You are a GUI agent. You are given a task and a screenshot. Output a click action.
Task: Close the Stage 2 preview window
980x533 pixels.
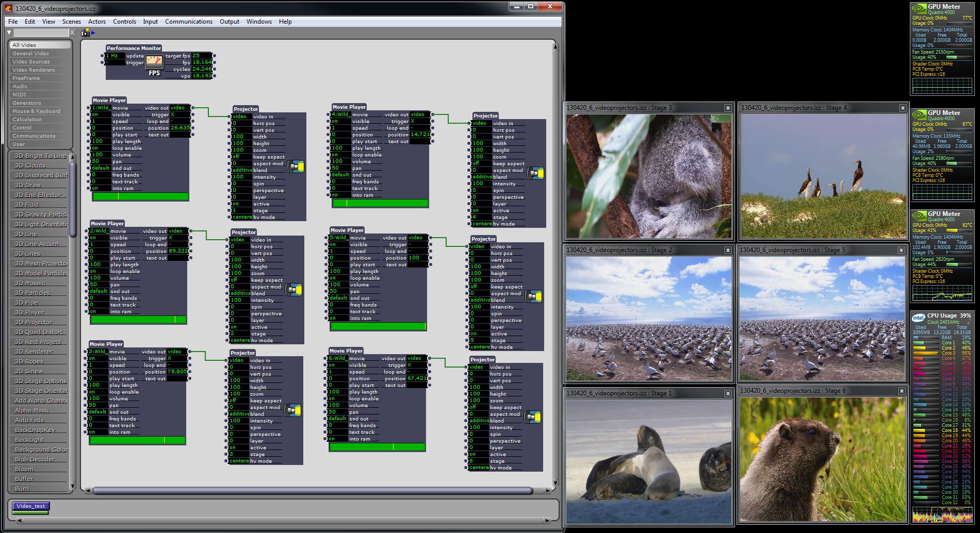pyautogui.click(x=728, y=251)
